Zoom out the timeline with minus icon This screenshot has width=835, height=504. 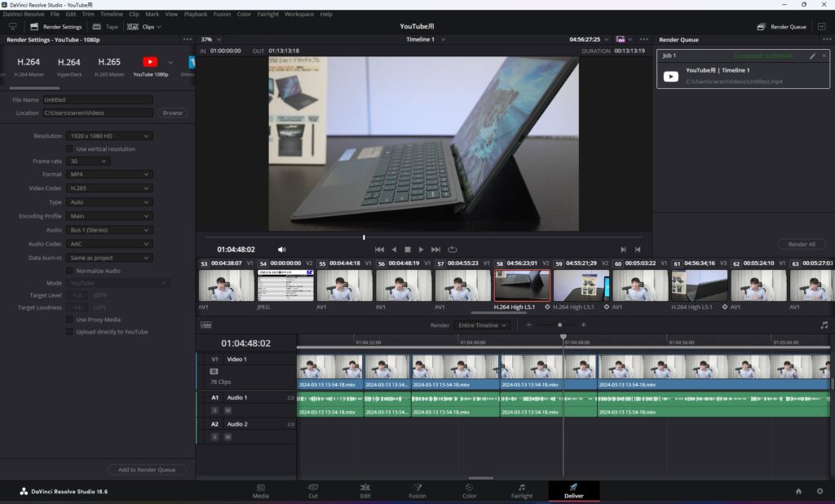[528, 325]
